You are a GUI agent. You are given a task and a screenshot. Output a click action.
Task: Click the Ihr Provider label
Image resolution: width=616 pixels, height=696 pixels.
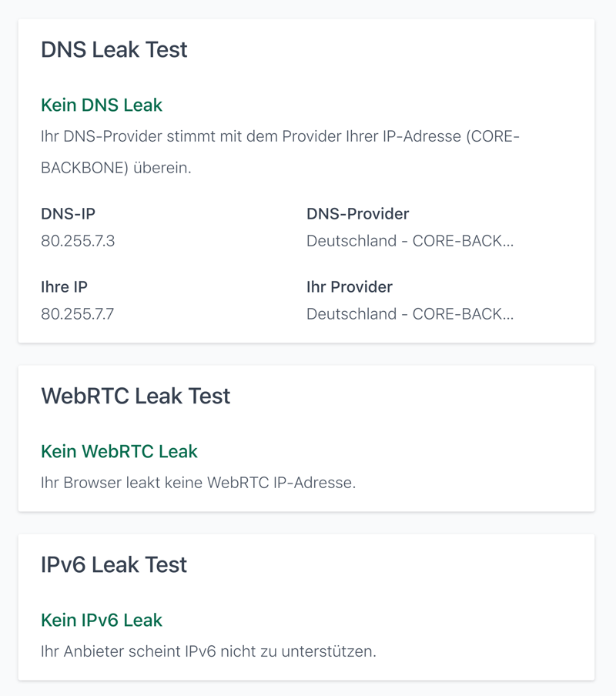pos(349,287)
